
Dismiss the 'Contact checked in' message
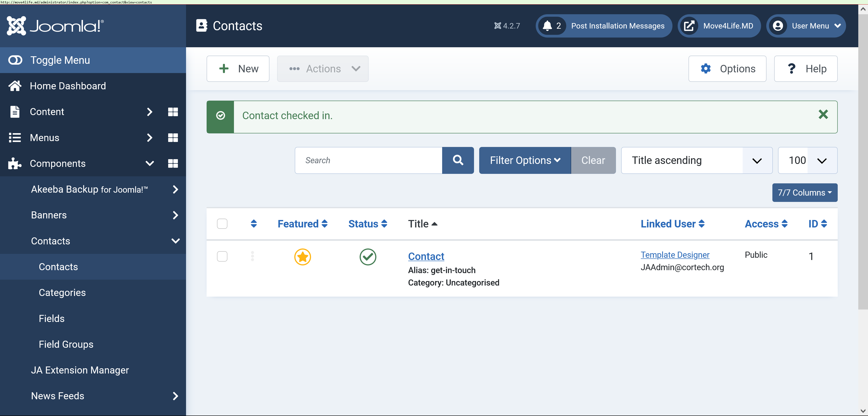pos(823,115)
